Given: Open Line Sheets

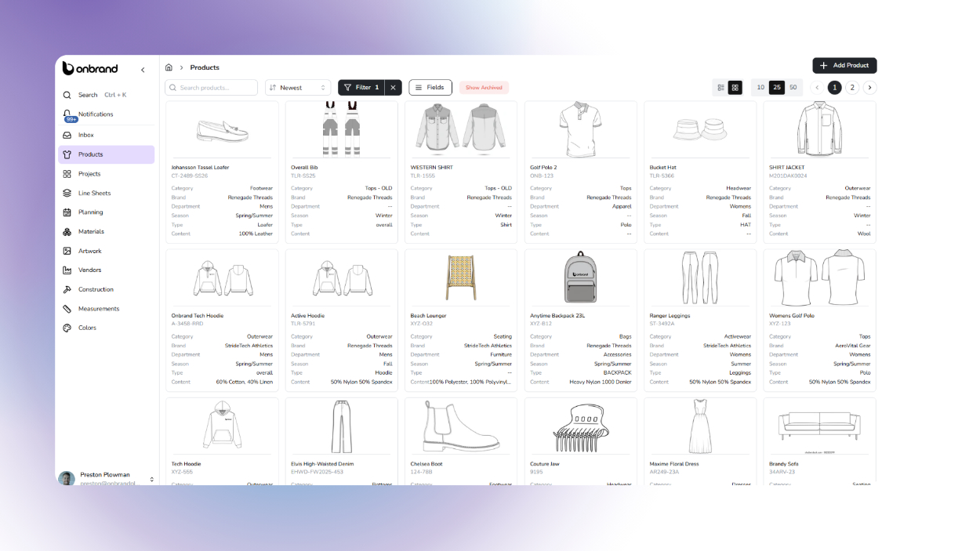Looking at the screenshot, I should coord(106,193).
